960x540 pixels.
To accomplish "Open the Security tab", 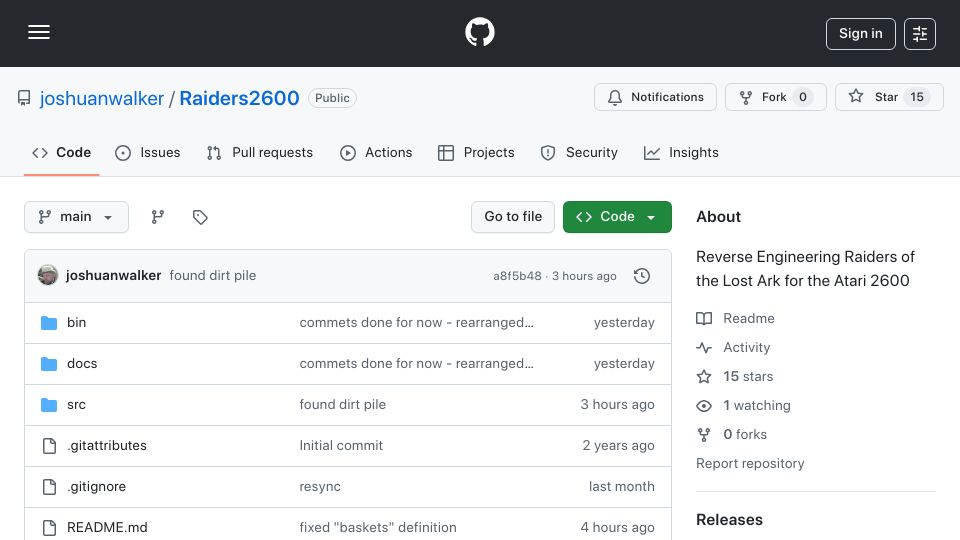I will 579,152.
